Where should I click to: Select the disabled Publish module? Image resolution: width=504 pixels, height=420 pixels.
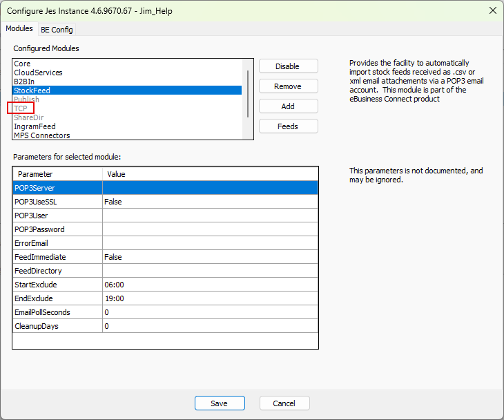coord(127,99)
